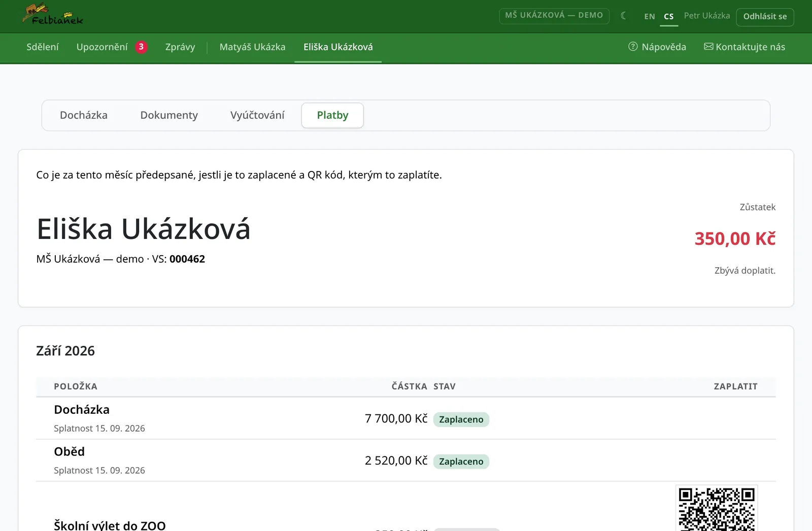Click the 2 520,00 Kč amount
Screen dimensions: 812x531
[x=396, y=461]
